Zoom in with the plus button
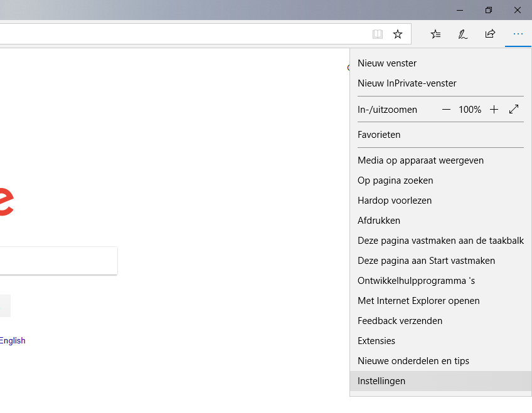Screen dimensions: 532x413 click(x=494, y=110)
